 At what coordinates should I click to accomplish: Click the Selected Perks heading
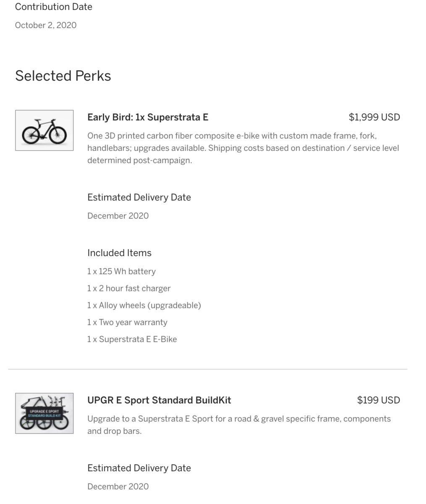point(63,76)
